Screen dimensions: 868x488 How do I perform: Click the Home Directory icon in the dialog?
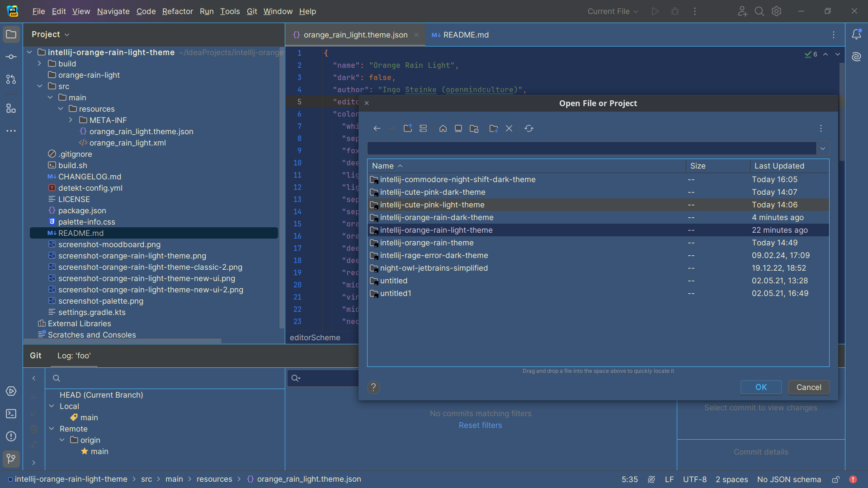[443, 129]
